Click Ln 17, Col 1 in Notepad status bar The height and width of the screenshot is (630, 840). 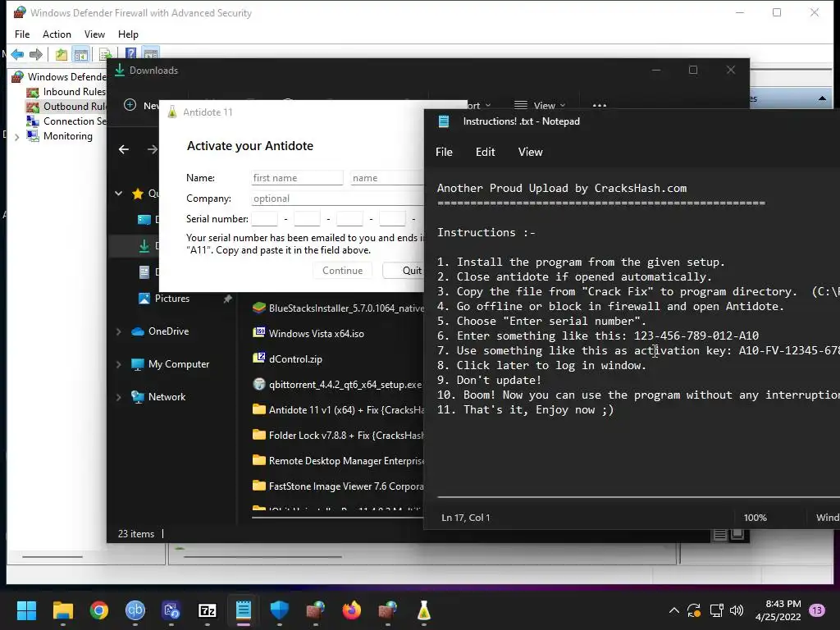tap(466, 518)
